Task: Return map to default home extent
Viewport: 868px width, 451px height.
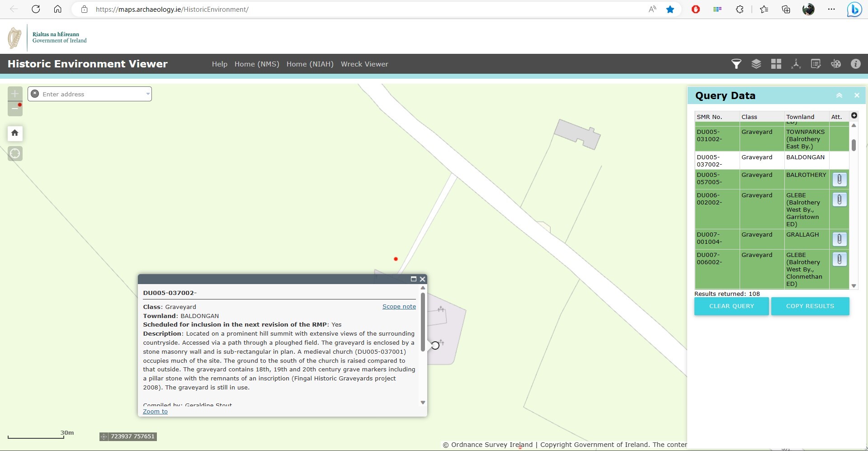Action: click(x=15, y=133)
